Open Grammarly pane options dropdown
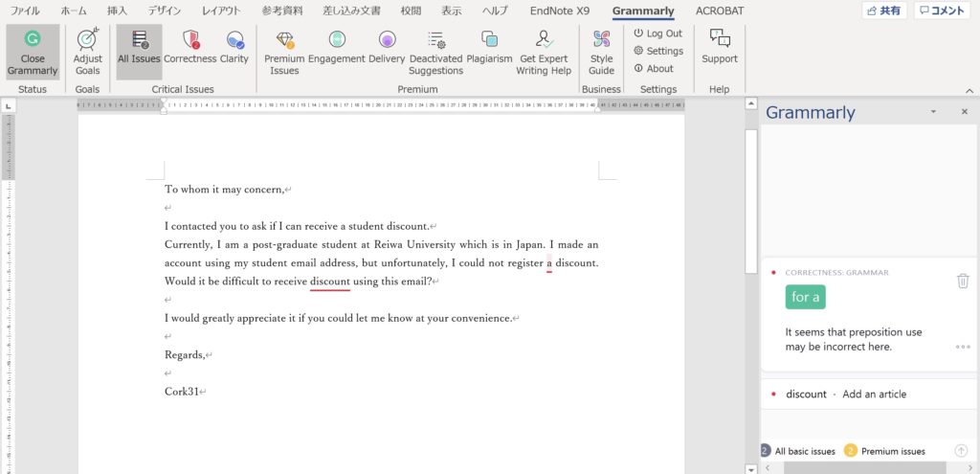The image size is (980, 474). click(933, 111)
